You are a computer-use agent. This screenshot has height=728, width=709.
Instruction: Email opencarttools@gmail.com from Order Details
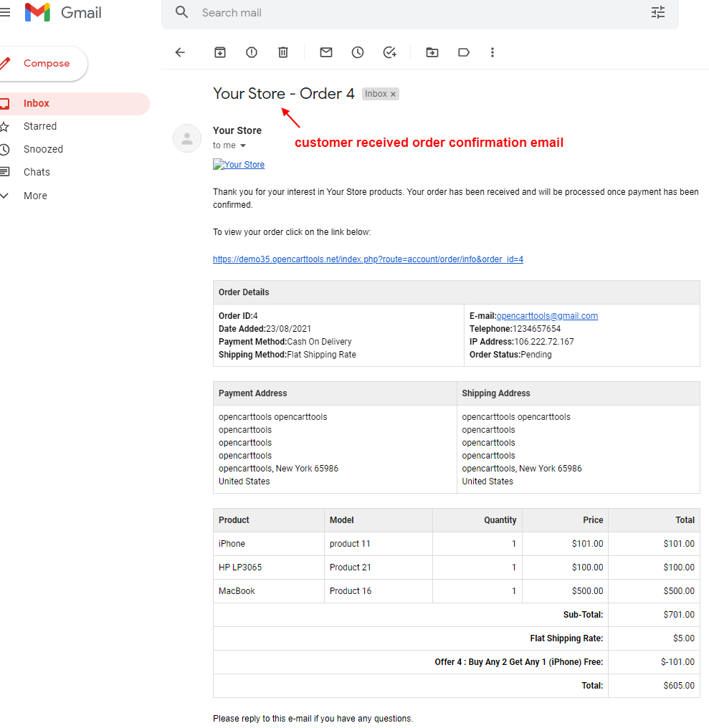click(547, 315)
